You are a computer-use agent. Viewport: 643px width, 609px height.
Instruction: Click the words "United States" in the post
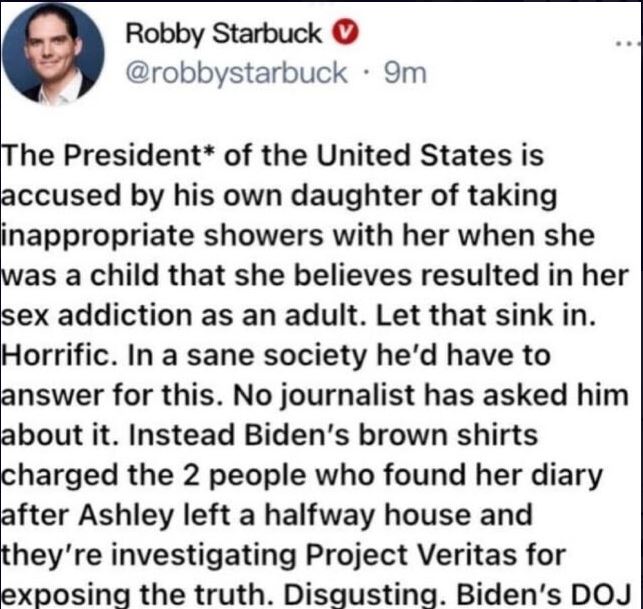click(415, 156)
